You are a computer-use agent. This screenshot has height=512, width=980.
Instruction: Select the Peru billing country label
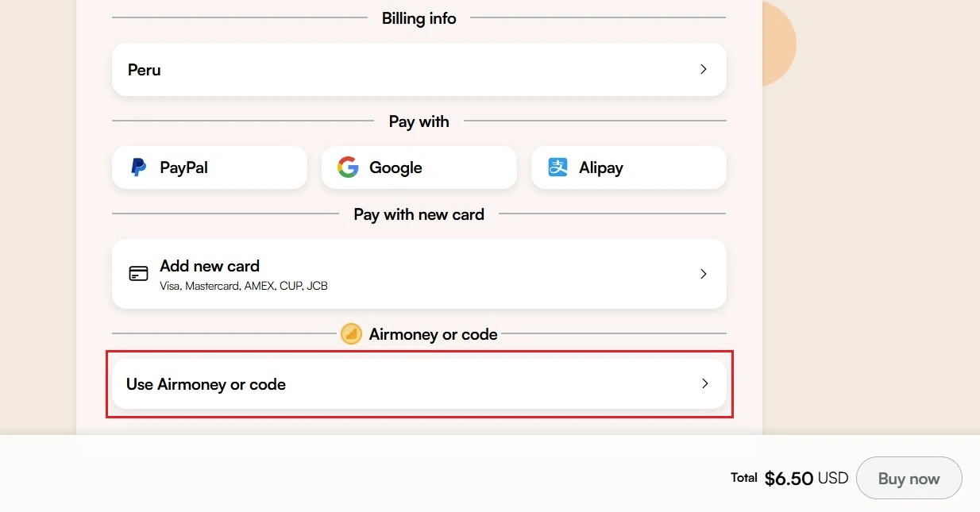[145, 70]
